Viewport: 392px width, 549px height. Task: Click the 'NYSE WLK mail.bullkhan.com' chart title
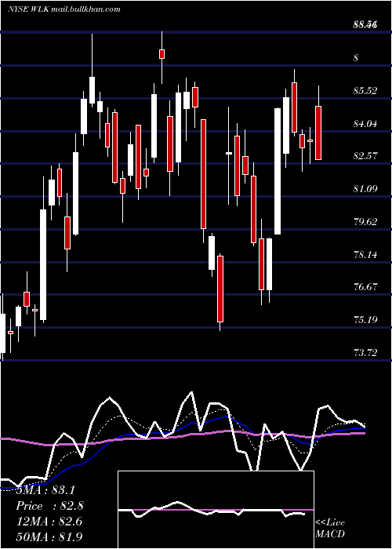[x=64, y=9]
